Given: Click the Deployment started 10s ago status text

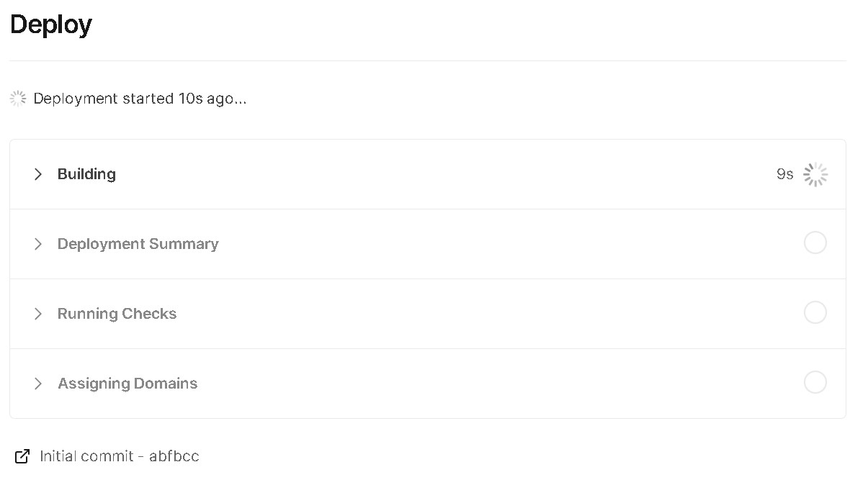Looking at the screenshot, I should (x=140, y=99).
